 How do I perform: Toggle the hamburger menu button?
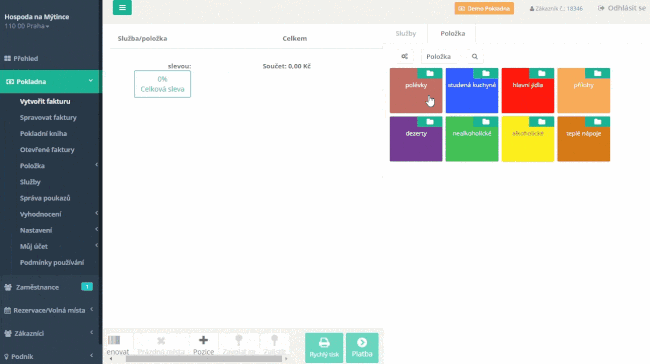122,7
